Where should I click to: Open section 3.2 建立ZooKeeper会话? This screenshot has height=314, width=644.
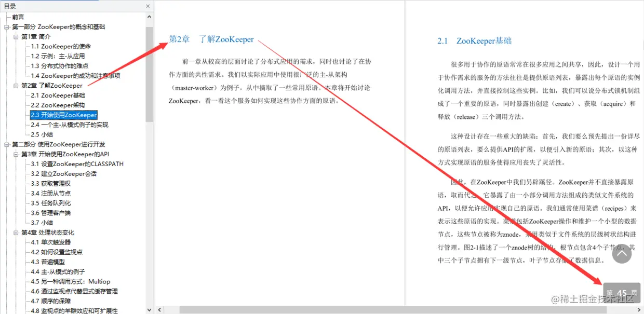[x=63, y=174]
